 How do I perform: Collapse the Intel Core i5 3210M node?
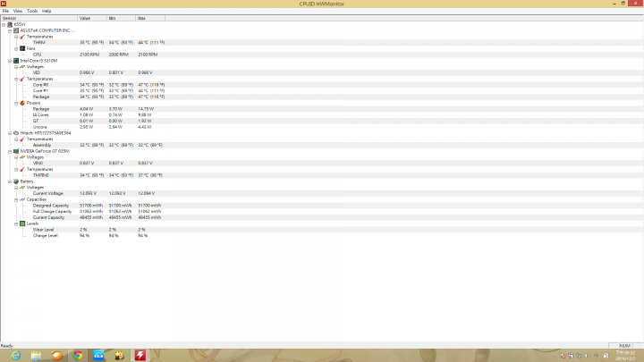click(x=10, y=61)
